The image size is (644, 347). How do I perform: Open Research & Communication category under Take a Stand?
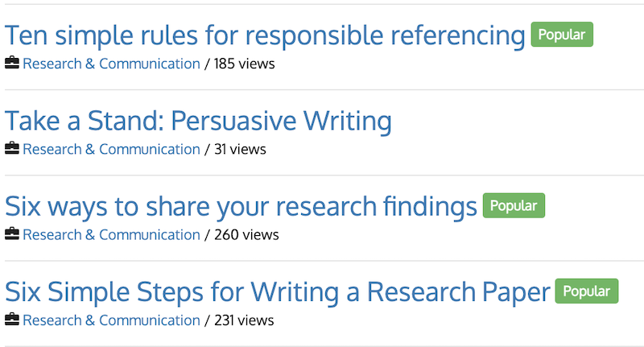[111, 149]
